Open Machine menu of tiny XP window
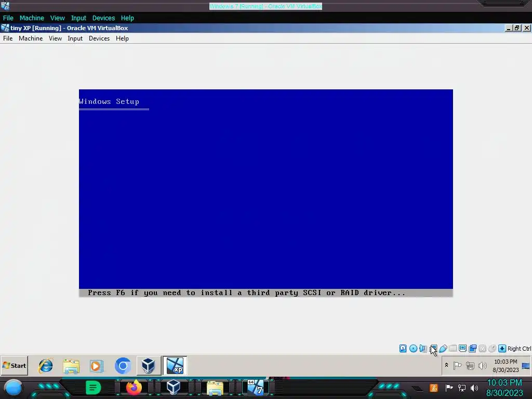Viewport: 532px width, 399px height. (31, 38)
